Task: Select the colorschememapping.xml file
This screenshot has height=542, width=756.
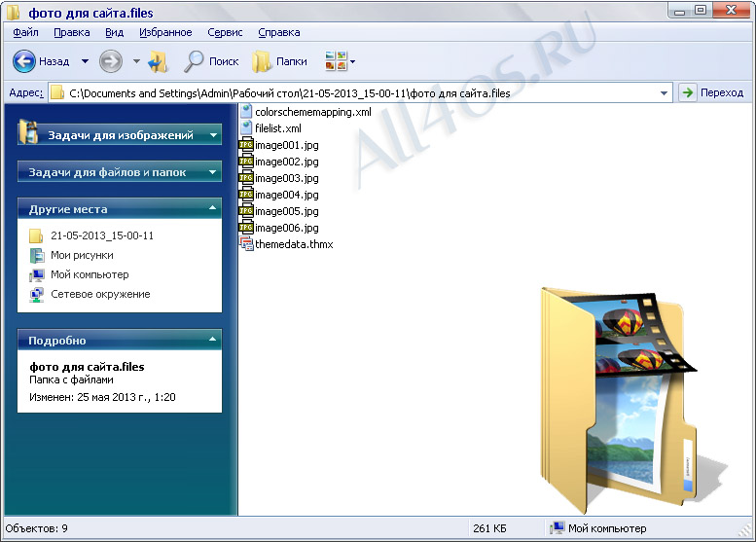Action: (306, 112)
